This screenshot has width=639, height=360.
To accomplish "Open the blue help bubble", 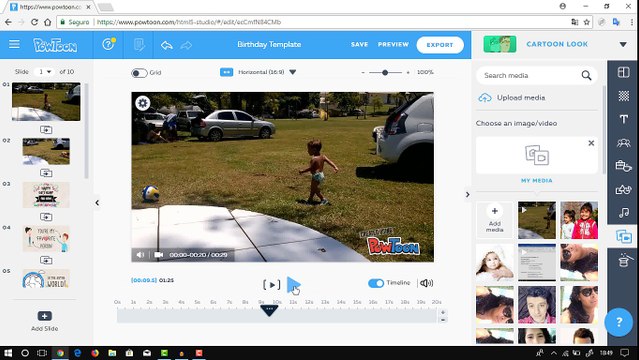I will [x=619, y=322].
